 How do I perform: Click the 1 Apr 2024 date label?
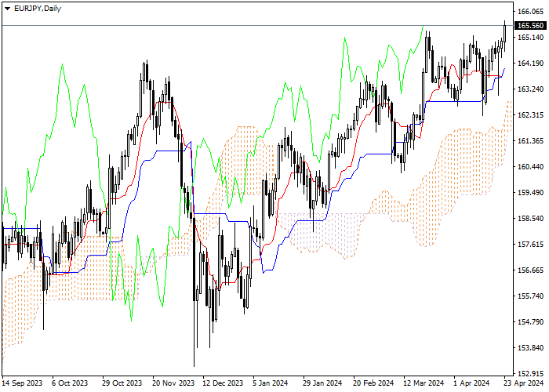pyautogui.click(x=471, y=383)
